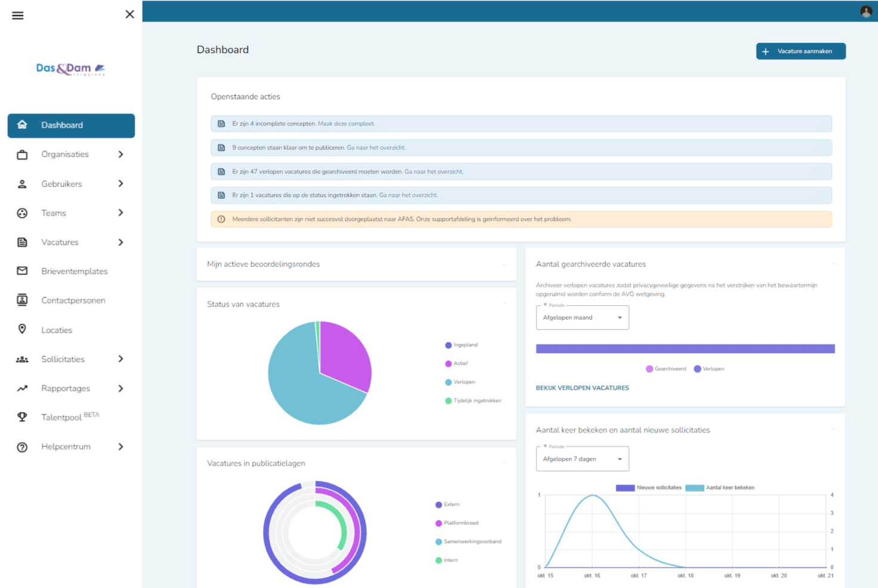
Task: Follow overzicht link for 47 verlopen vacatures
Action: (434, 172)
